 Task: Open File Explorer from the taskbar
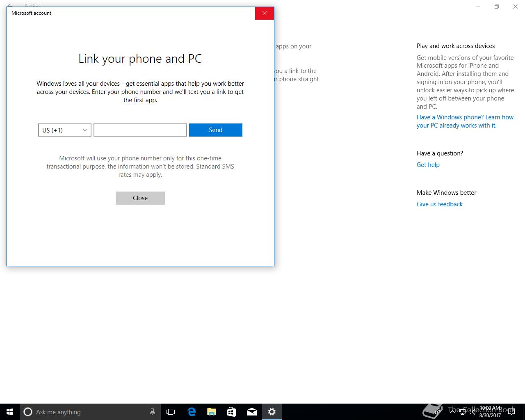coord(212,412)
